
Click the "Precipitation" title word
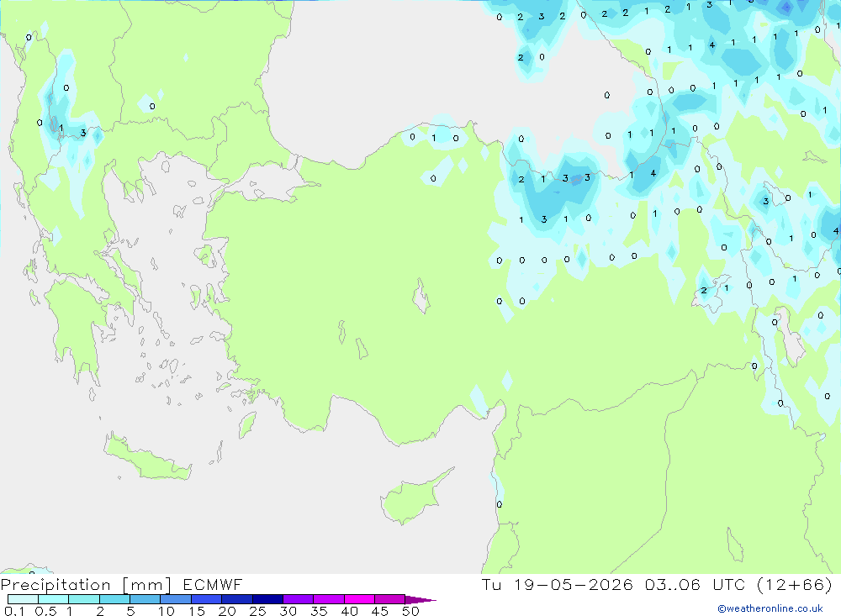(x=56, y=585)
